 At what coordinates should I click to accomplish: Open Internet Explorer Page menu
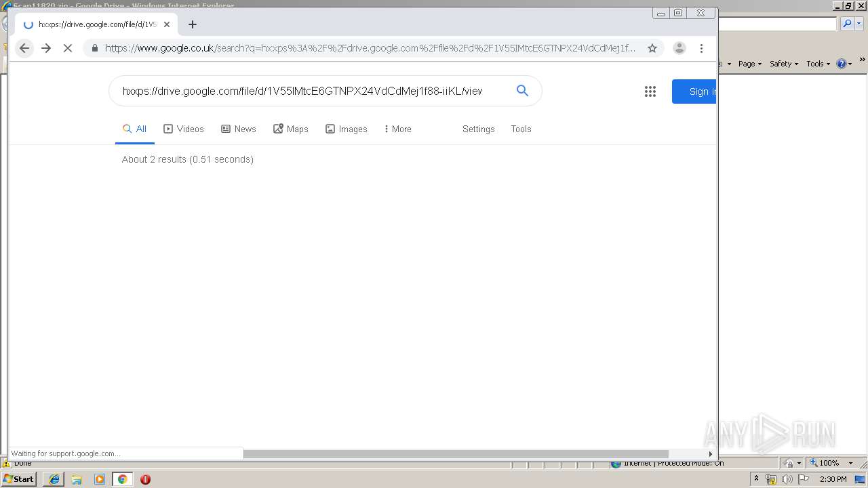(x=750, y=64)
